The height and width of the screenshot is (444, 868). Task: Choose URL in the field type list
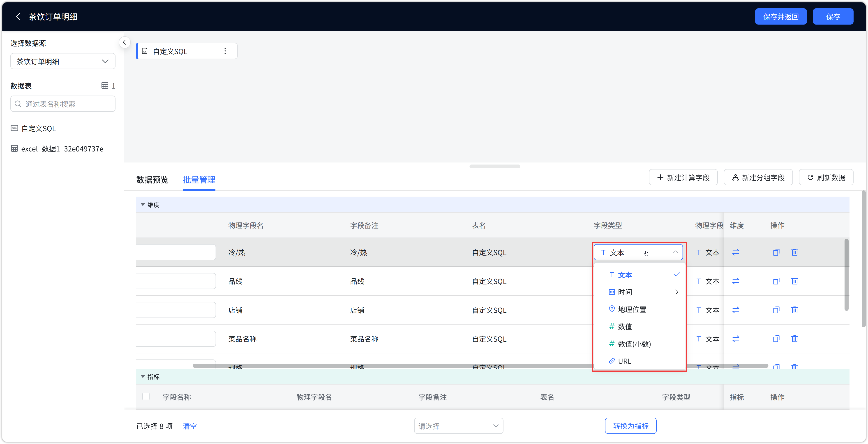639,361
